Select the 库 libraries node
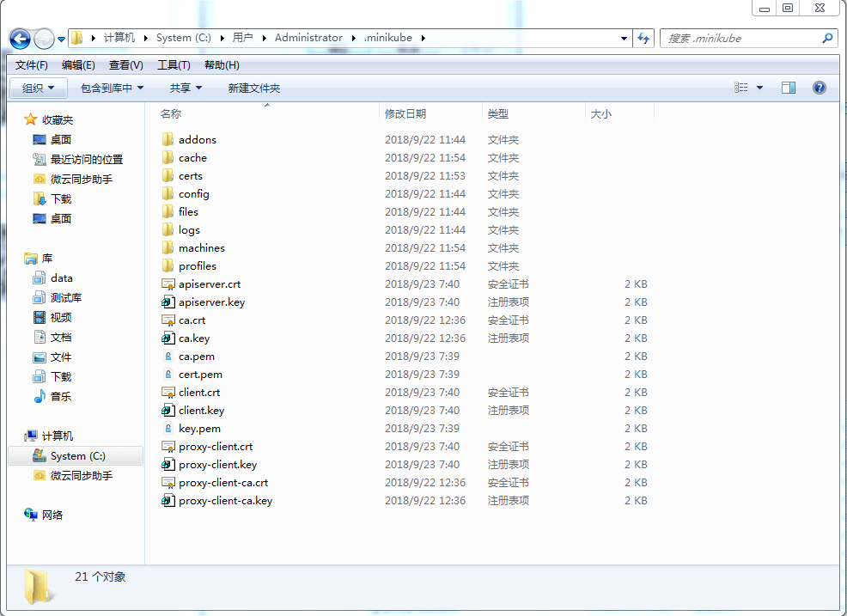 click(x=46, y=259)
